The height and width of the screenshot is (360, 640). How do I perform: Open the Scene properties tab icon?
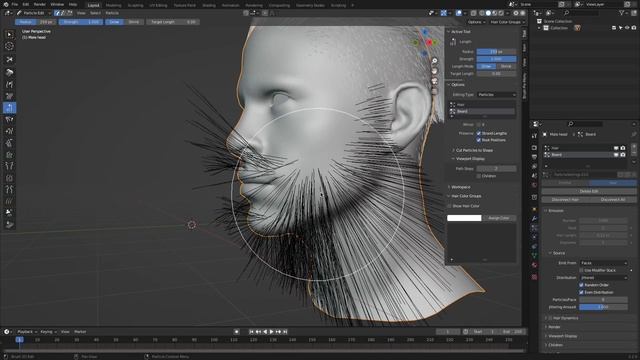pos(534,176)
